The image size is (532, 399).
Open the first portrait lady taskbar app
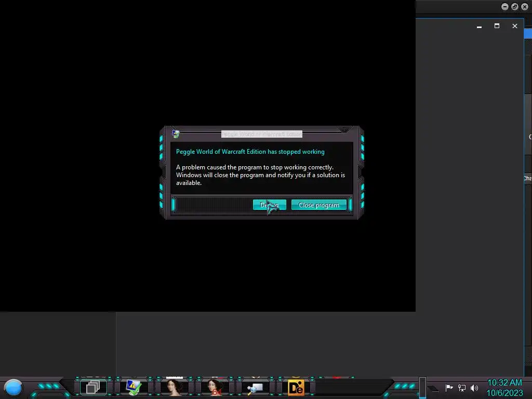point(174,387)
